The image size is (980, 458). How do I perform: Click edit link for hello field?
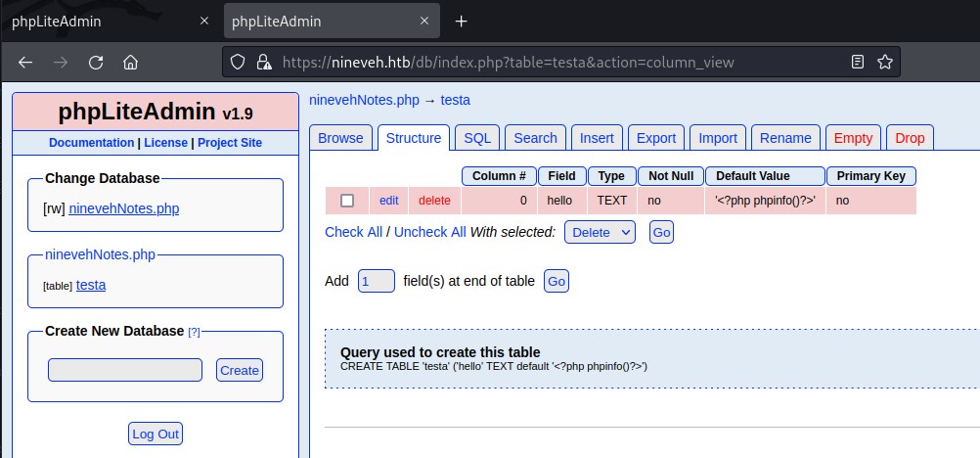point(389,201)
